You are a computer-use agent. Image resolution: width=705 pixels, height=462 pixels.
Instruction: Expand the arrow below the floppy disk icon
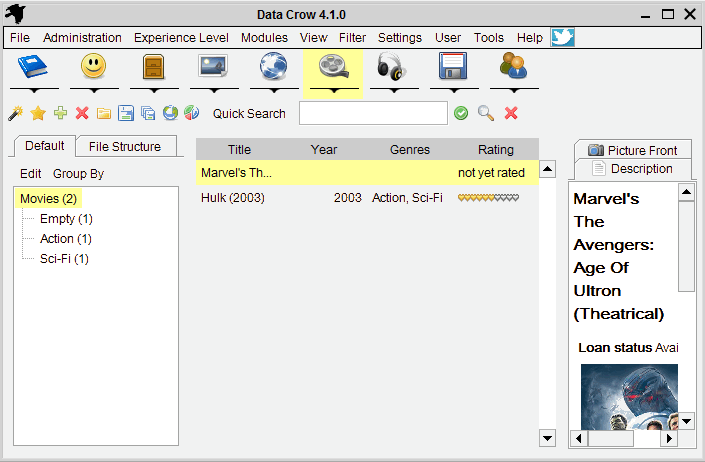pos(454,90)
